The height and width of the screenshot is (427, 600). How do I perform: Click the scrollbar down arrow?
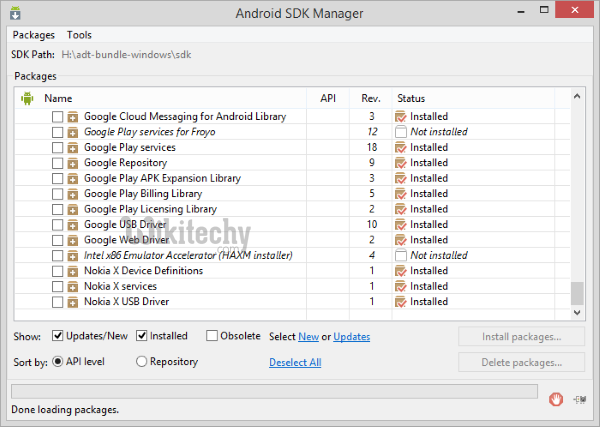[x=577, y=313]
